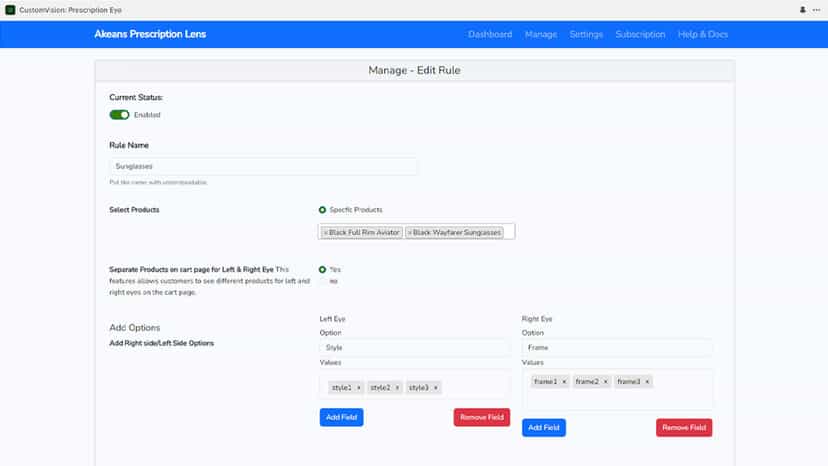Click the Right Eye label
This screenshot has width=828, height=466.
pos(537,319)
